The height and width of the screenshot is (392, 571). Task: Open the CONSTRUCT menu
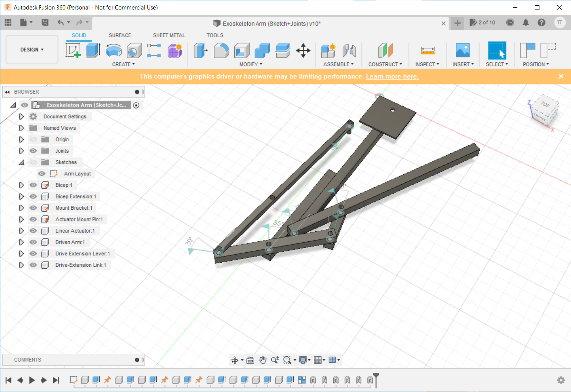point(385,64)
